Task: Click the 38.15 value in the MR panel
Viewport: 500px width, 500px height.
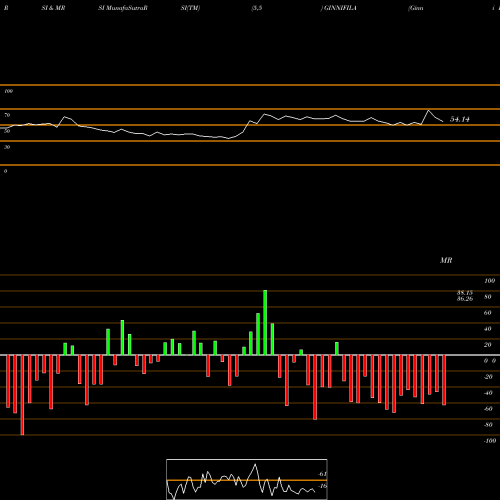Action: point(465,293)
